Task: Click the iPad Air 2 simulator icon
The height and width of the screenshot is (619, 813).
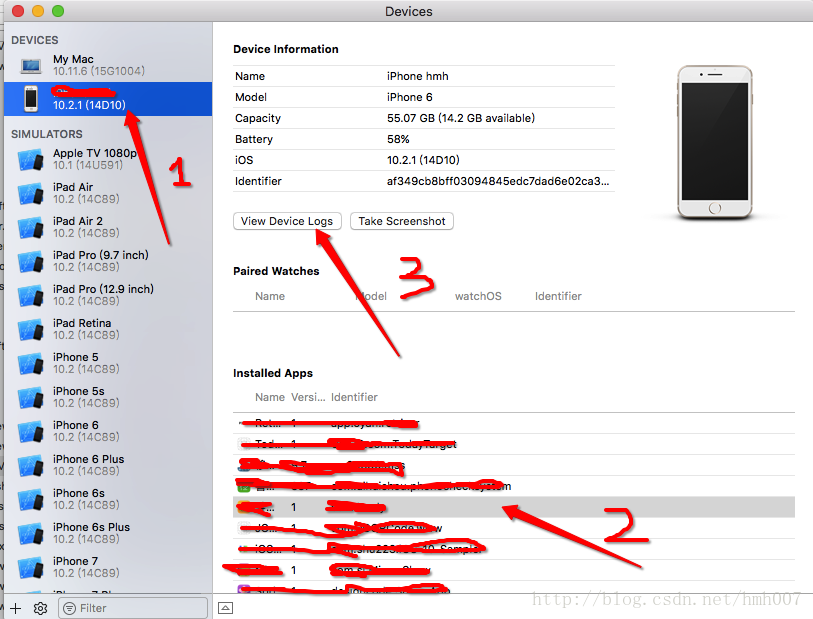Action: point(31,228)
